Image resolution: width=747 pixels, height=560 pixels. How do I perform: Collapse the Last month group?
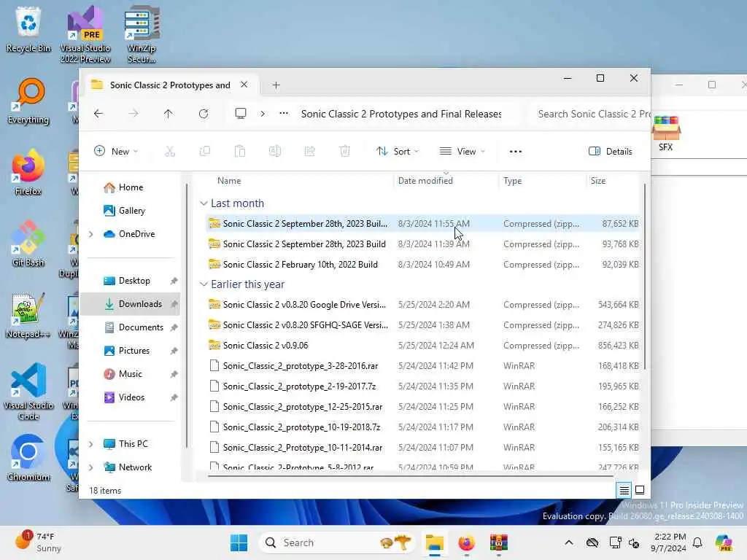204,203
